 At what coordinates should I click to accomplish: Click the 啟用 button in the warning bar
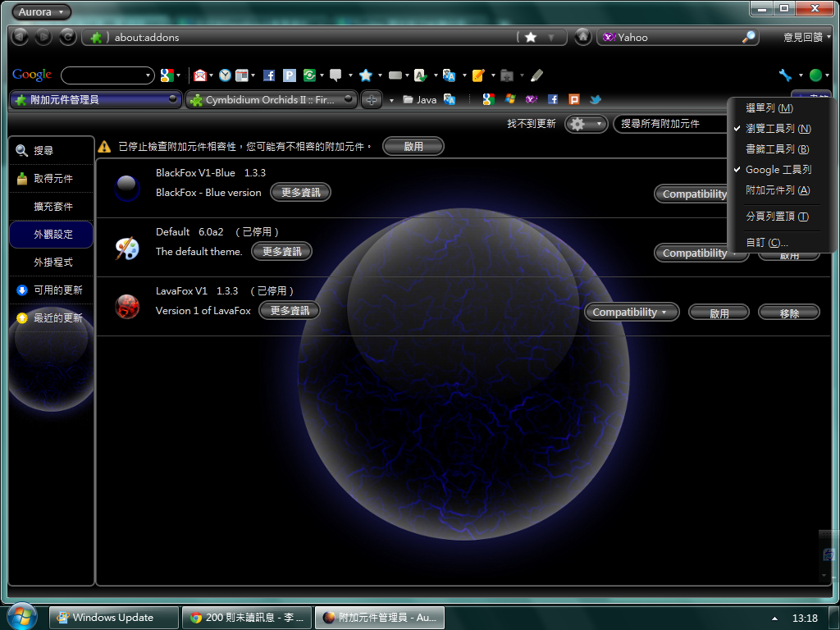coord(413,147)
